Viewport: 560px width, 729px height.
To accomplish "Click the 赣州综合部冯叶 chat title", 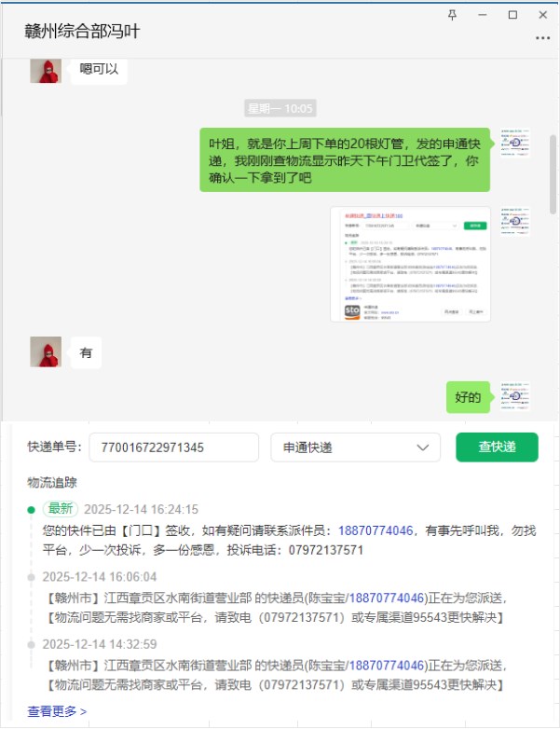I will [82, 31].
